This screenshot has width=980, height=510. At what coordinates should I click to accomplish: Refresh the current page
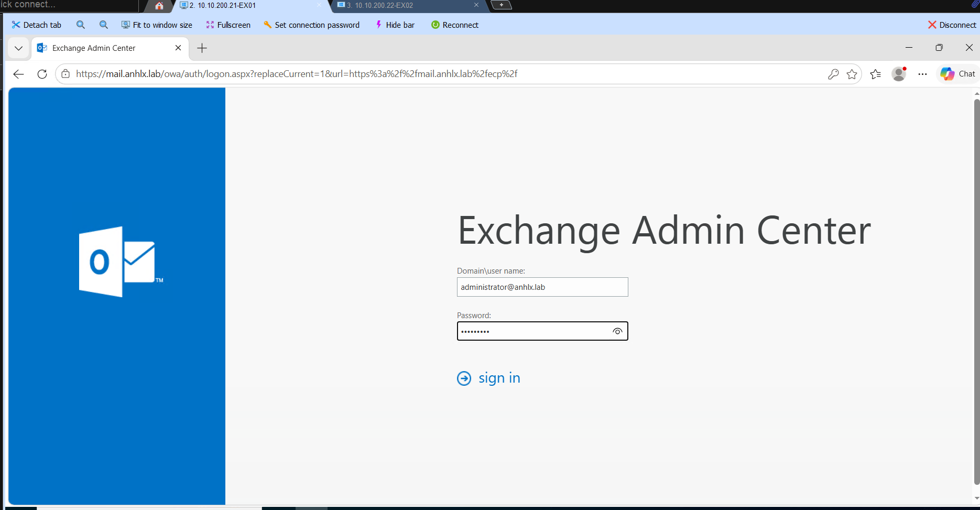42,74
